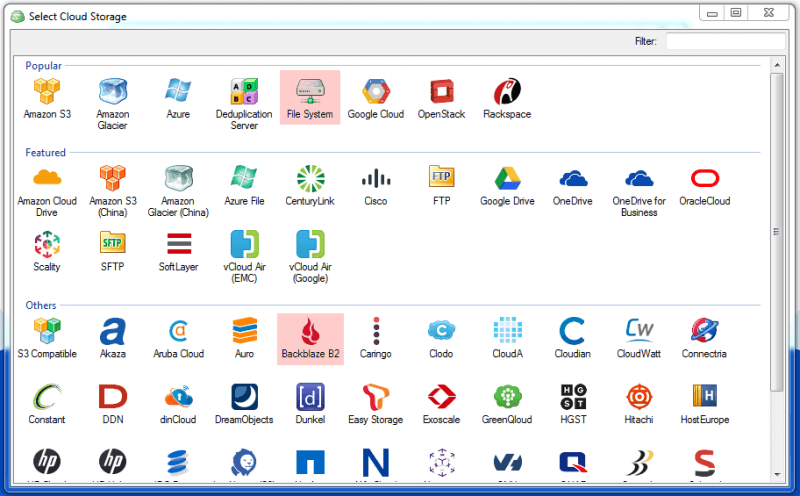Select Scality storage
Screen dimensions: 800x496
[47, 251]
